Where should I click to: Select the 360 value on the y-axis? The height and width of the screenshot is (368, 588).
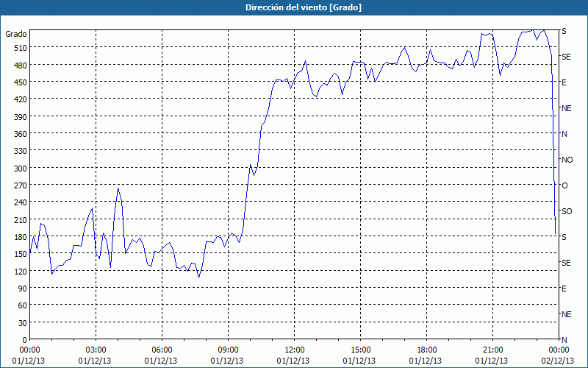point(21,134)
